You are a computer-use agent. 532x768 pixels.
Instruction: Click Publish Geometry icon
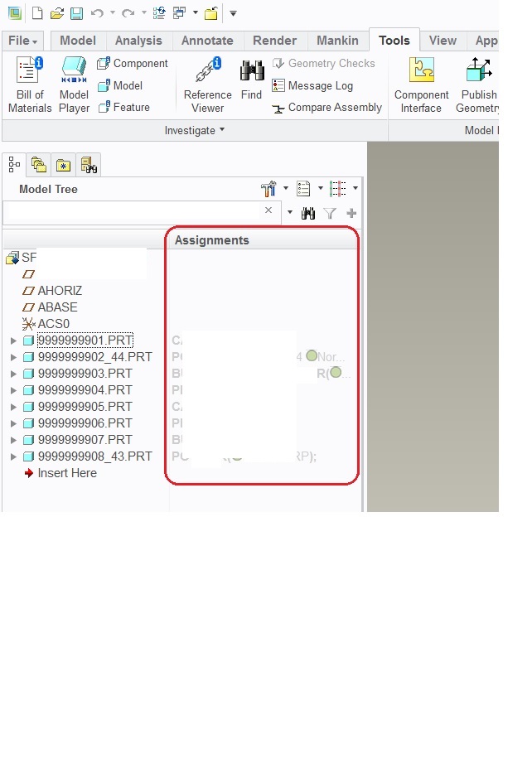point(477,85)
